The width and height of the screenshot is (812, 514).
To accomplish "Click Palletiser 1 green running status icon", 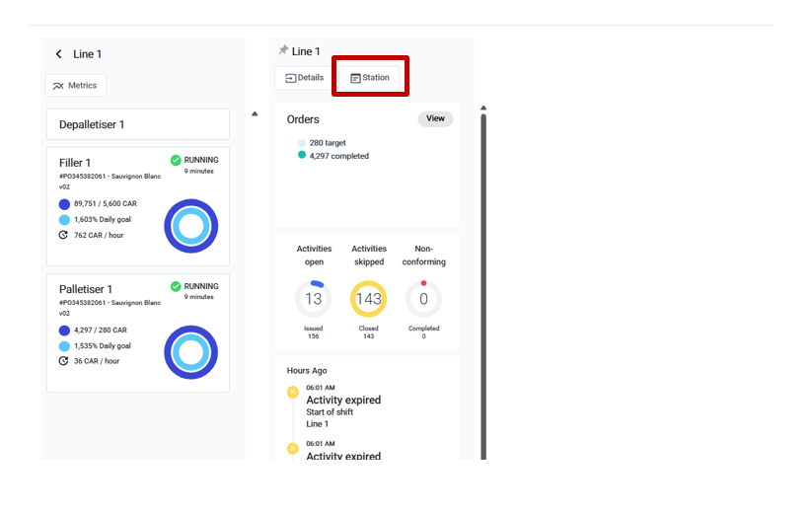I will 176,286.
